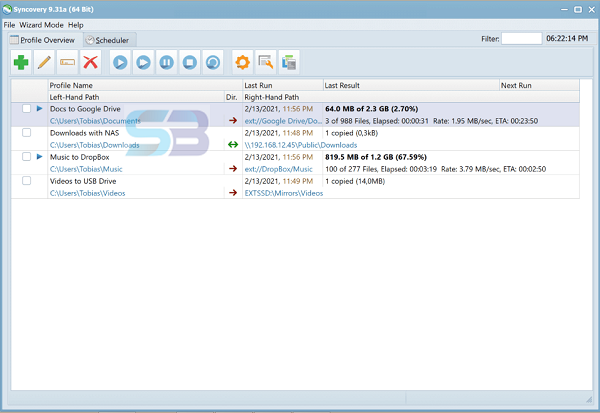Click result '1 copied (14,0MB)'

coord(355,181)
